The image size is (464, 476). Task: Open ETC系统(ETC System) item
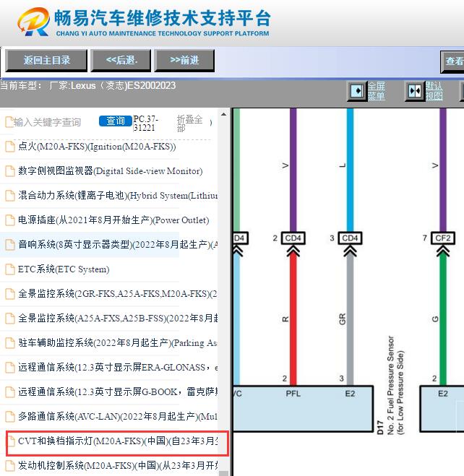[64, 269]
